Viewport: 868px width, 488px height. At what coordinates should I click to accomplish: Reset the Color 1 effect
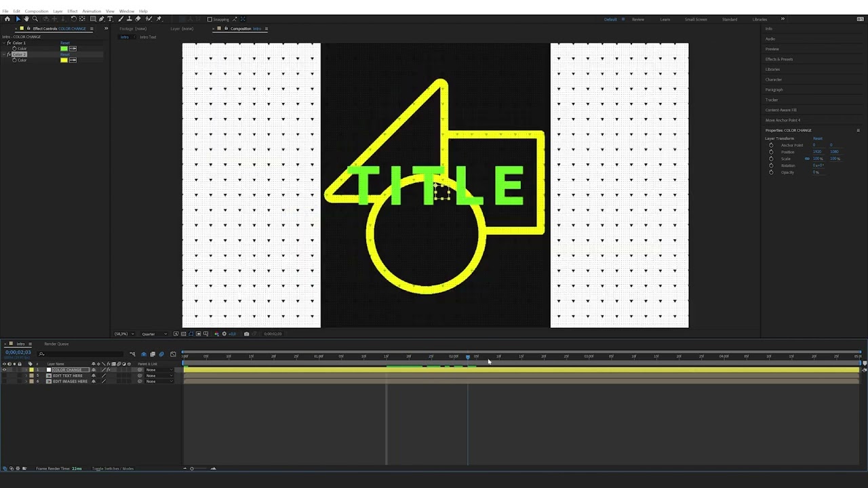(x=65, y=43)
